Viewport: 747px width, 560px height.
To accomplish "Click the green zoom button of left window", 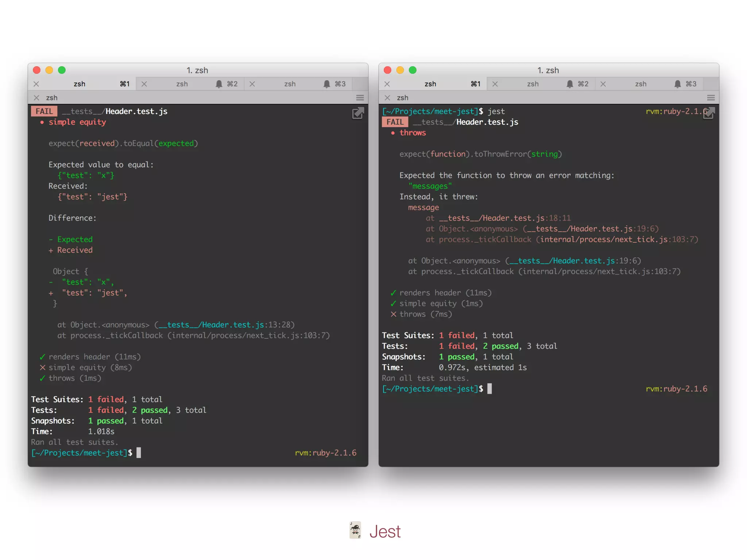I will 62,70.
